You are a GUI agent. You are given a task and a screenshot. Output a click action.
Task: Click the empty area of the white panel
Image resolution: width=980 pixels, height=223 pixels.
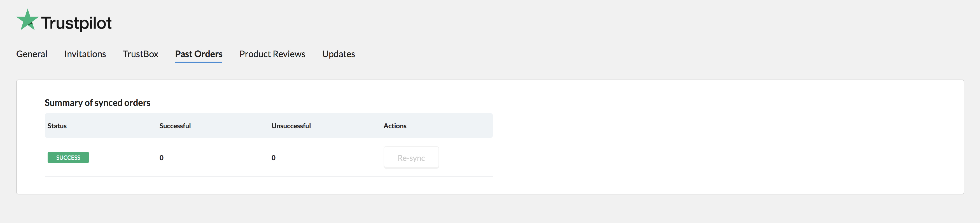[x=723, y=137]
